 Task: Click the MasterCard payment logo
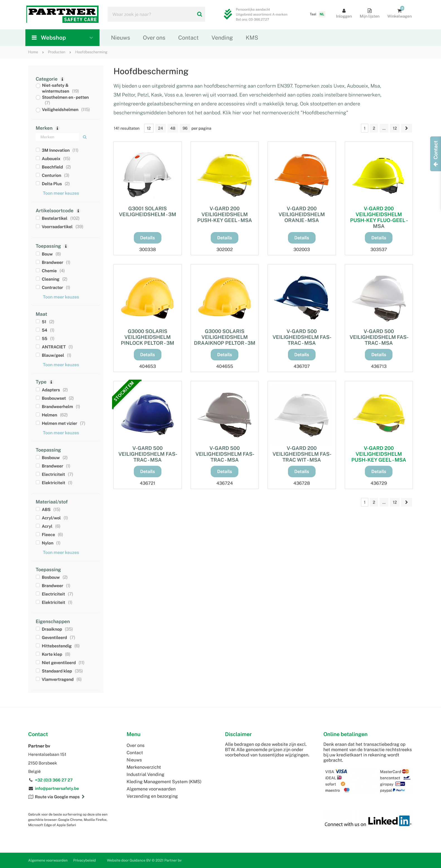click(x=405, y=771)
